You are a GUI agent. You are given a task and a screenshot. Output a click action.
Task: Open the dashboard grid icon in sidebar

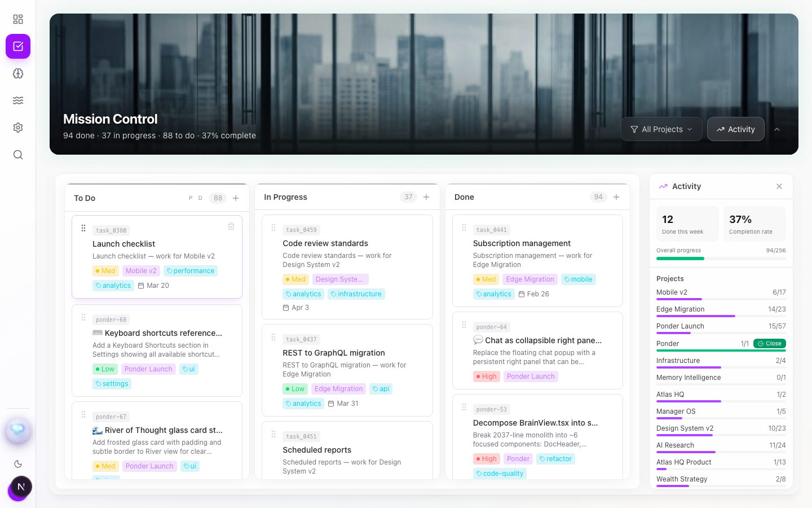(x=18, y=19)
